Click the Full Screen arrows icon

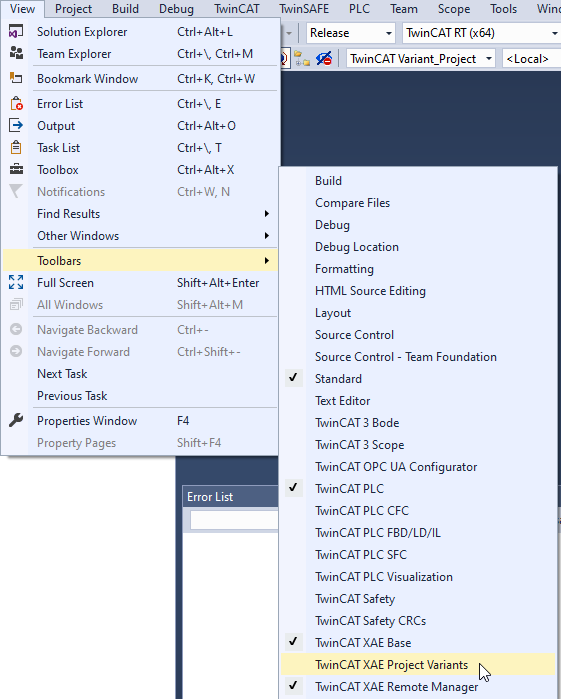pyautogui.click(x=16, y=283)
